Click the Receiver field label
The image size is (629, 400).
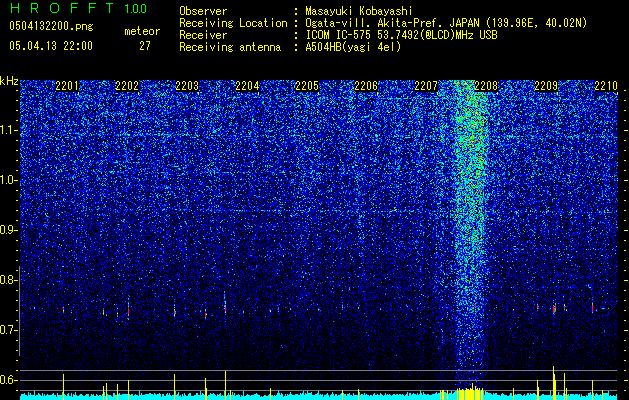(x=203, y=35)
